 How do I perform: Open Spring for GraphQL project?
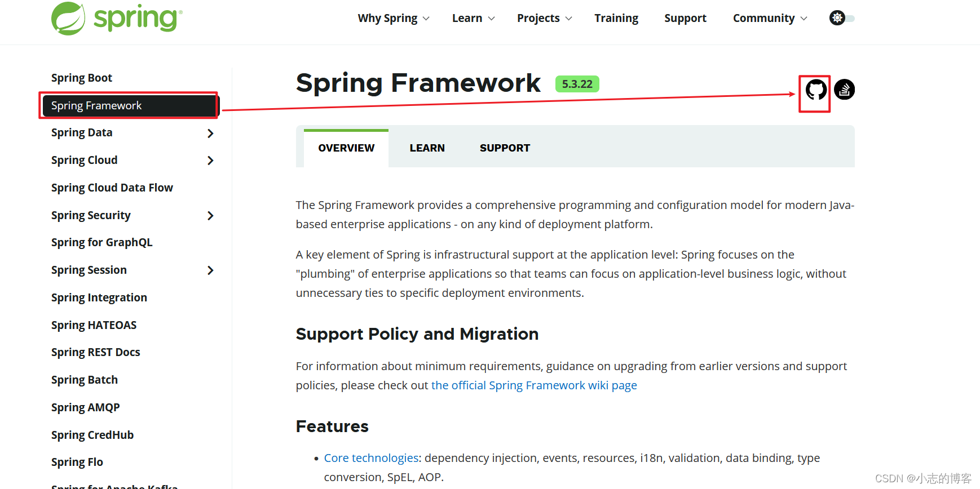(x=102, y=243)
